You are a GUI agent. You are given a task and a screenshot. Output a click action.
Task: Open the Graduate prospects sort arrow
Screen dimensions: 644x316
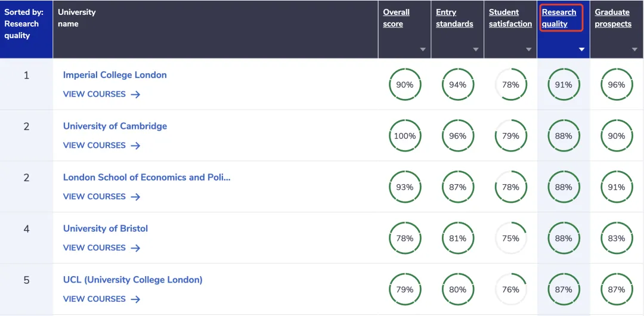click(x=634, y=49)
